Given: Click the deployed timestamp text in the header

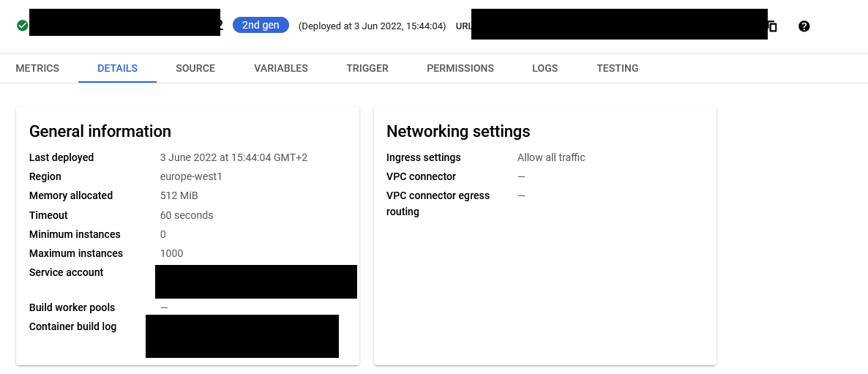Looking at the screenshot, I should [372, 26].
